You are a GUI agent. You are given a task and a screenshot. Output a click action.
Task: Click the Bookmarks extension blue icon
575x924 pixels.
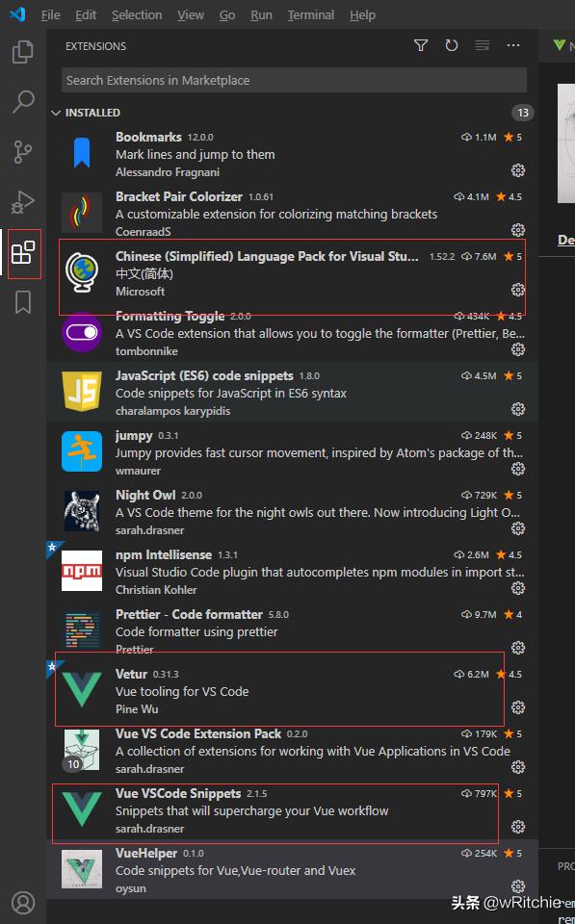coord(81,153)
